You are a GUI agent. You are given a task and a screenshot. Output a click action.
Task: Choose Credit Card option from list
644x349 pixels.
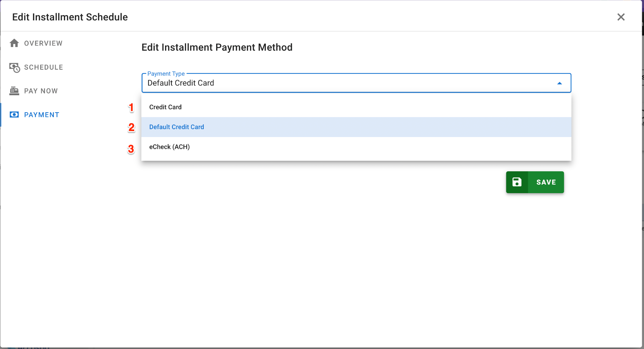pyautogui.click(x=356, y=107)
